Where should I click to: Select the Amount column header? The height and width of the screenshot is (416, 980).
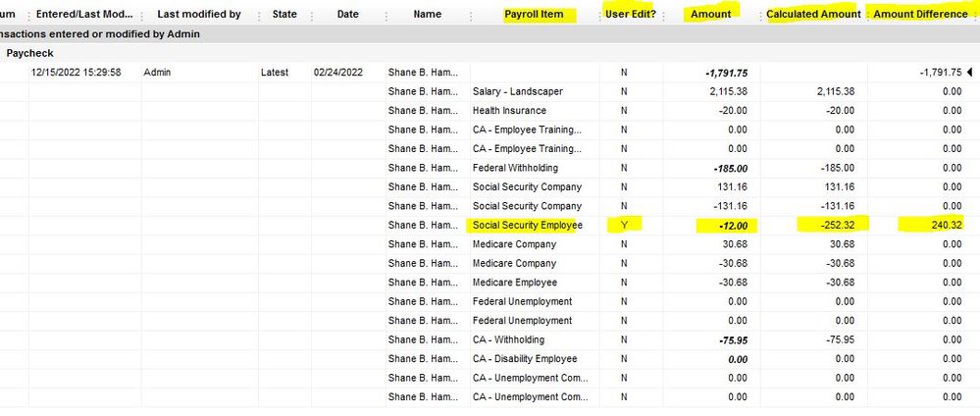pyautogui.click(x=710, y=14)
